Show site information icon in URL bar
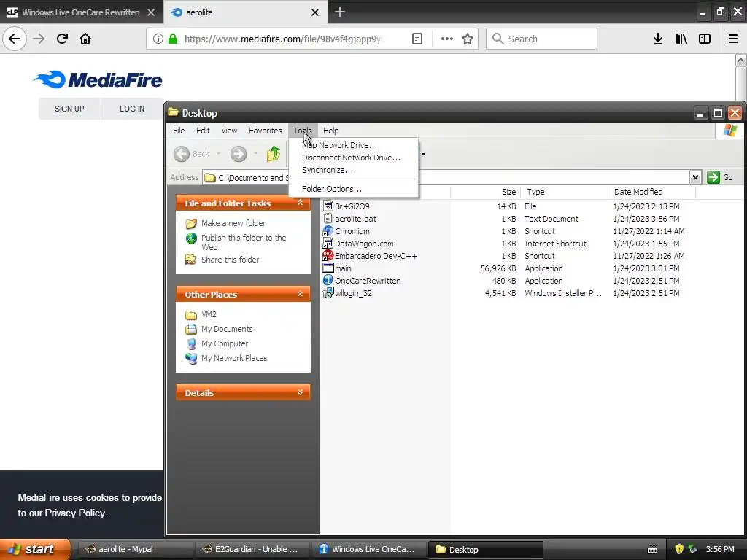This screenshot has width=747, height=560. click(158, 39)
